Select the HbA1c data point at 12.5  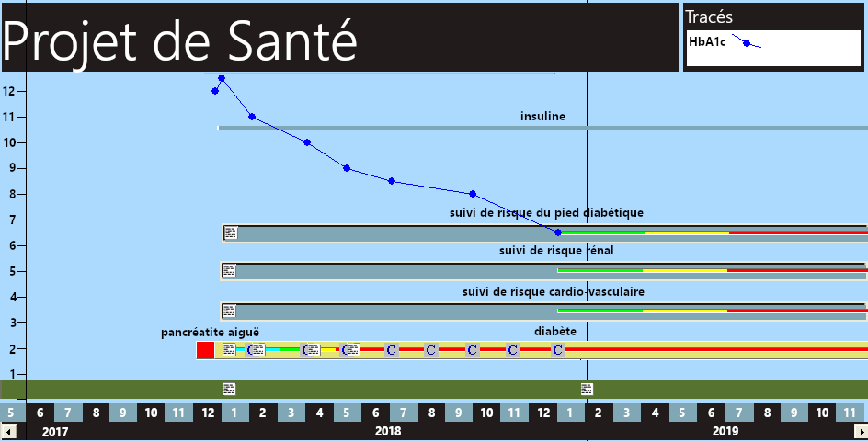coord(222,78)
